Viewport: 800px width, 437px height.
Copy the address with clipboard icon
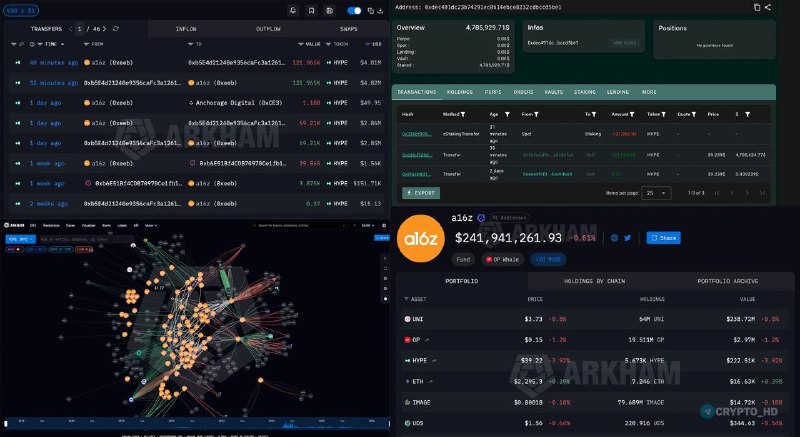point(757,7)
